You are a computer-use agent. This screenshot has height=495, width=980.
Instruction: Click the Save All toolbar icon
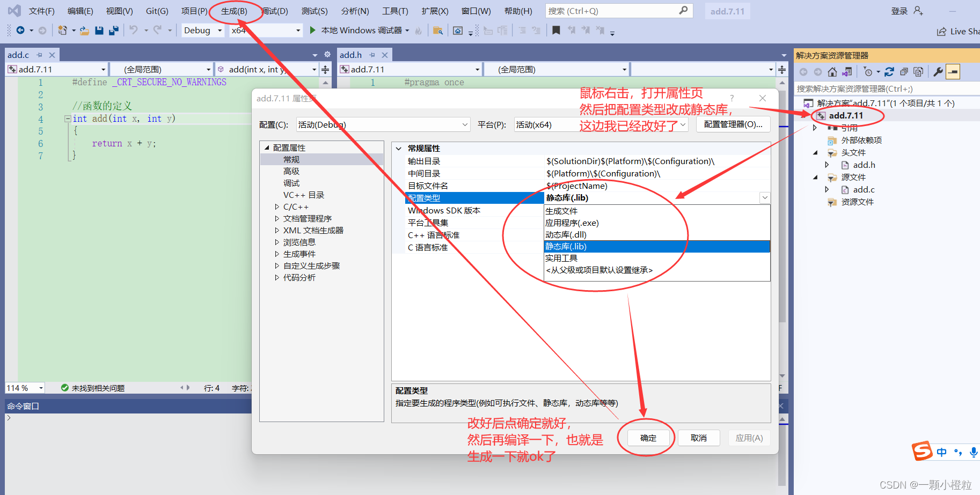click(113, 31)
